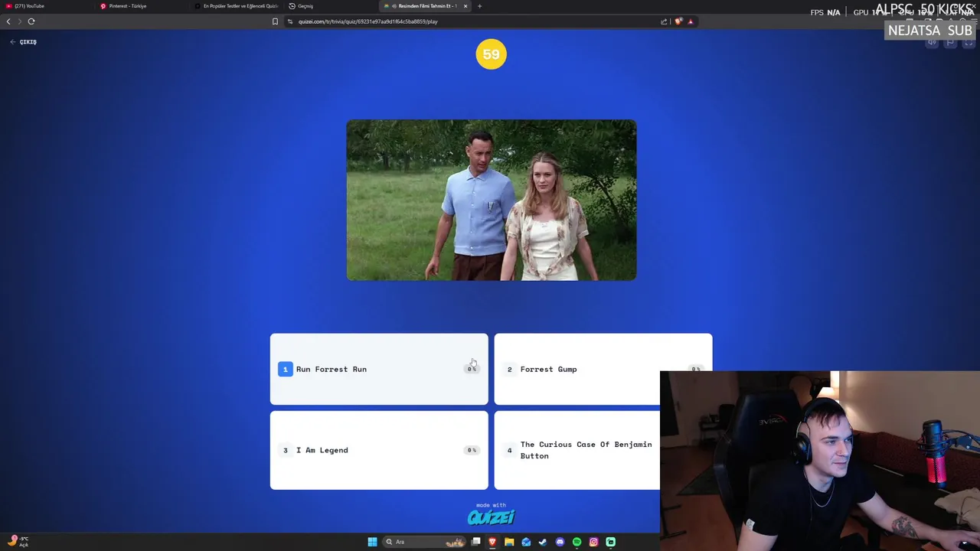Viewport: 980px width, 551px height.
Task: Pick The Curious Case Of Benjamin Button
Action: click(577, 450)
